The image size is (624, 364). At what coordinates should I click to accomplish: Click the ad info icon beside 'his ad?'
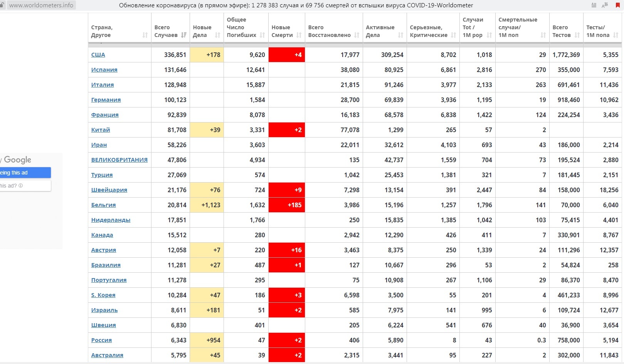tap(21, 186)
